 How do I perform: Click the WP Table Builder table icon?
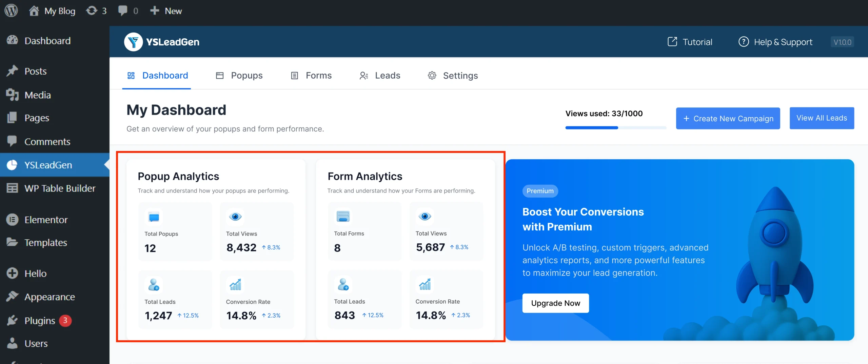click(x=12, y=188)
